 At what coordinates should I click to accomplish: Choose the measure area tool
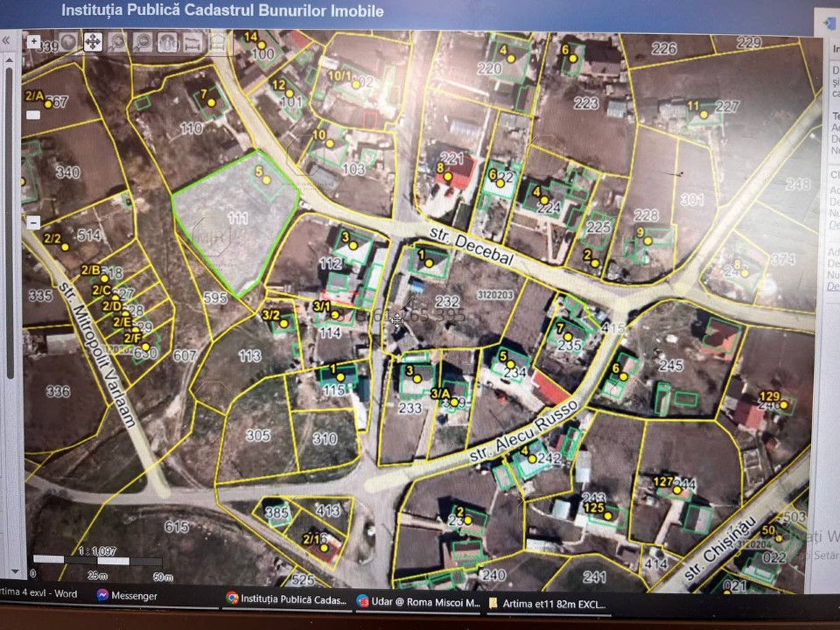(x=218, y=42)
